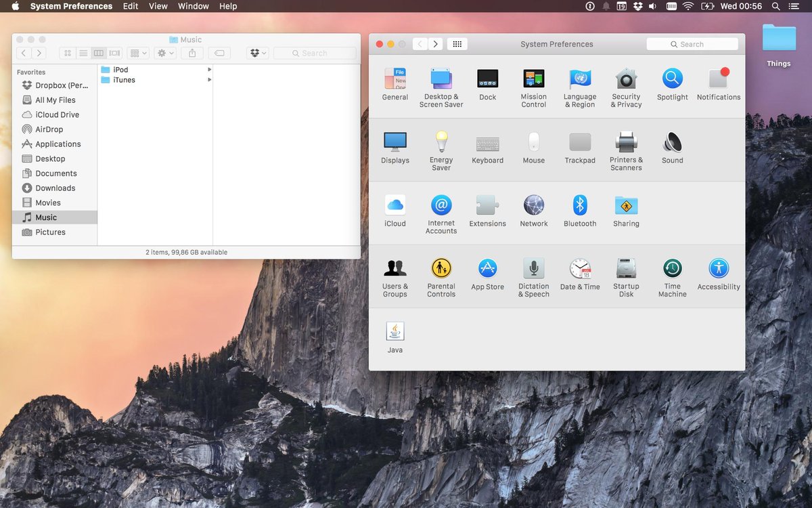Open Dropbox dropdown in Finder toolbar
The height and width of the screenshot is (508, 812).
pos(258,53)
